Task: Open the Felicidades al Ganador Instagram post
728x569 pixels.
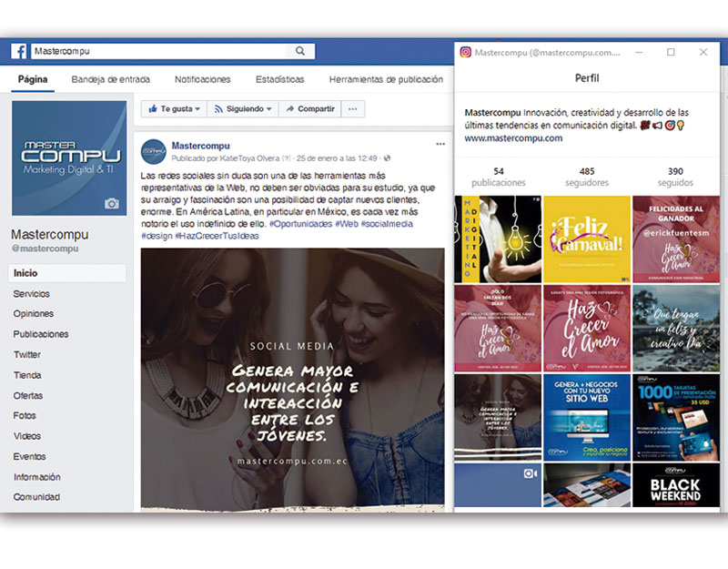Action: (x=676, y=239)
